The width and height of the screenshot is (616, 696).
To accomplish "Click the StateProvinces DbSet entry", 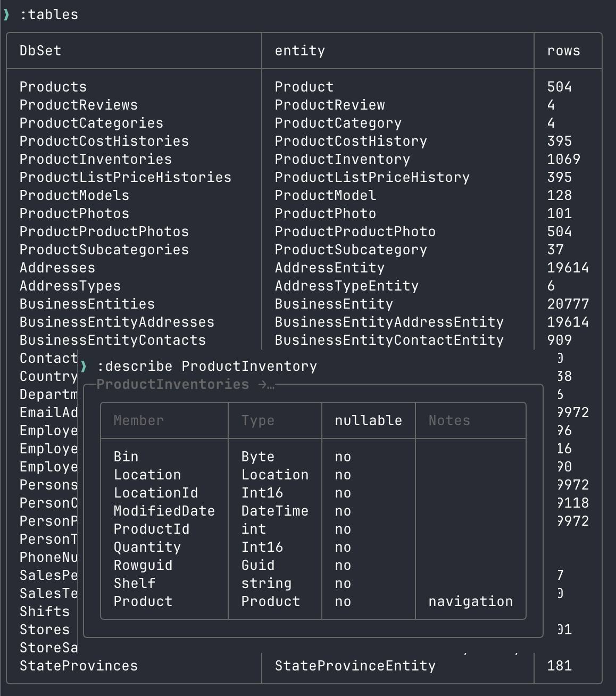I will coord(79,666).
